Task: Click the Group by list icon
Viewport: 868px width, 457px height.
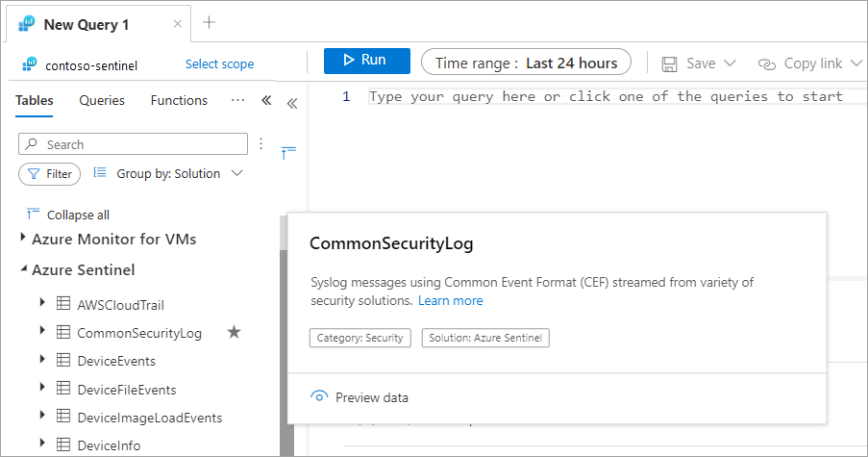Action: coord(100,172)
